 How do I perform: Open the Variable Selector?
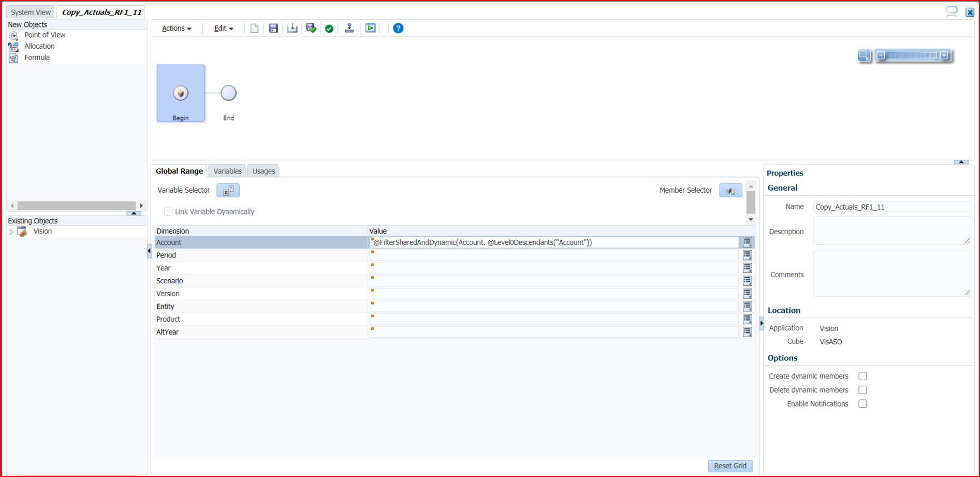click(x=228, y=190)
